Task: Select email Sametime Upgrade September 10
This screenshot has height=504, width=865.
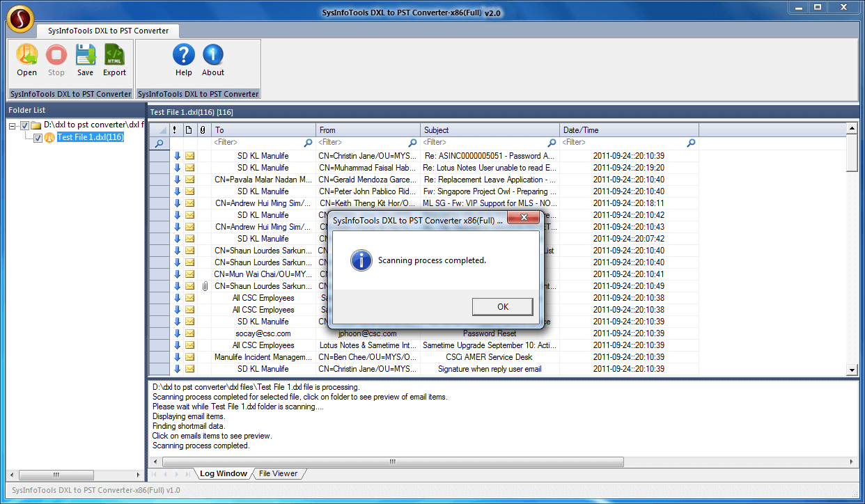Action: tap(490, 345)
